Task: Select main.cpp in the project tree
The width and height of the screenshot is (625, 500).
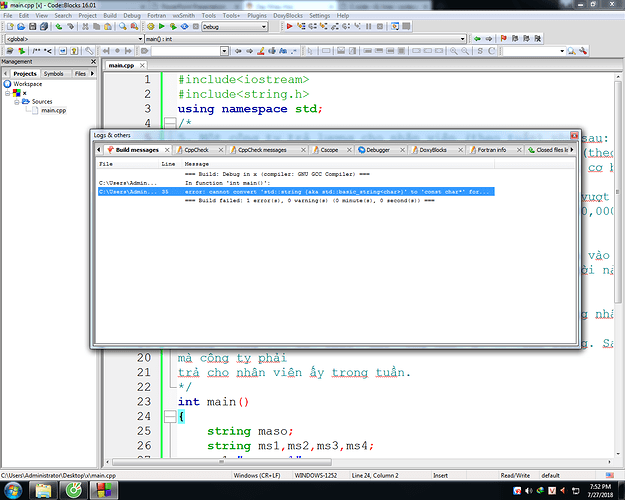Action: [53, 110]
